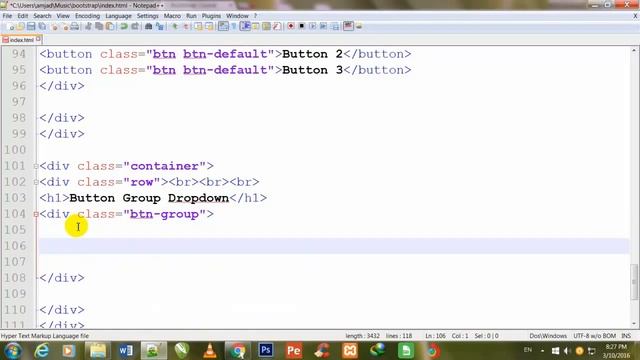
Task: Click the Zoom In toolbar icon
Action: coord(175,27)
